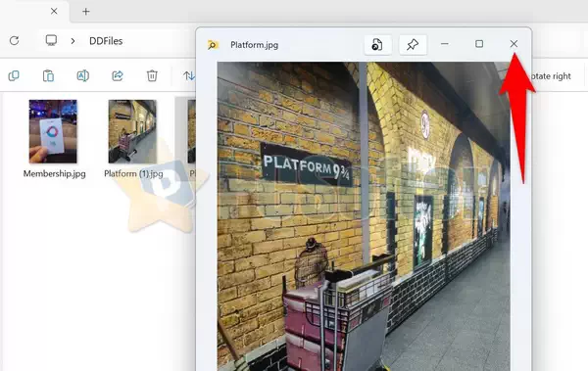Open the Sort options arrows icon
Image resolution: width=588 pixels, height=371 pixels.
coord(188,76)
